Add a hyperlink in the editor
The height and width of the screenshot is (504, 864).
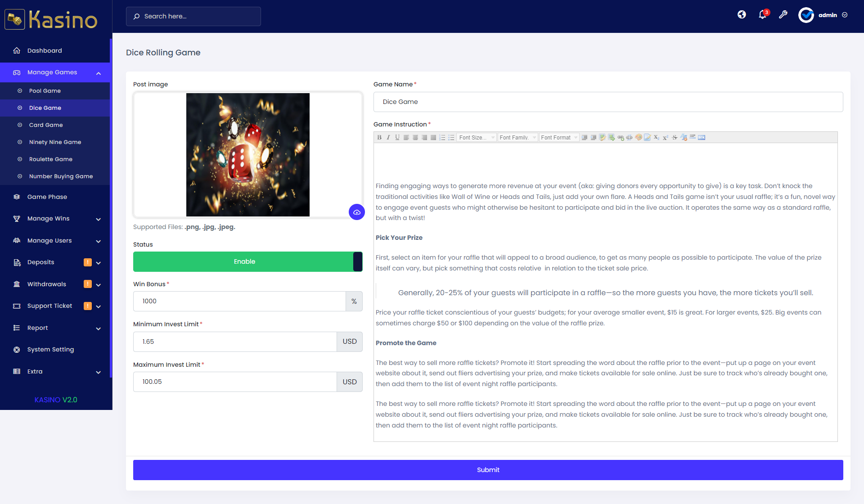[621, 138]
